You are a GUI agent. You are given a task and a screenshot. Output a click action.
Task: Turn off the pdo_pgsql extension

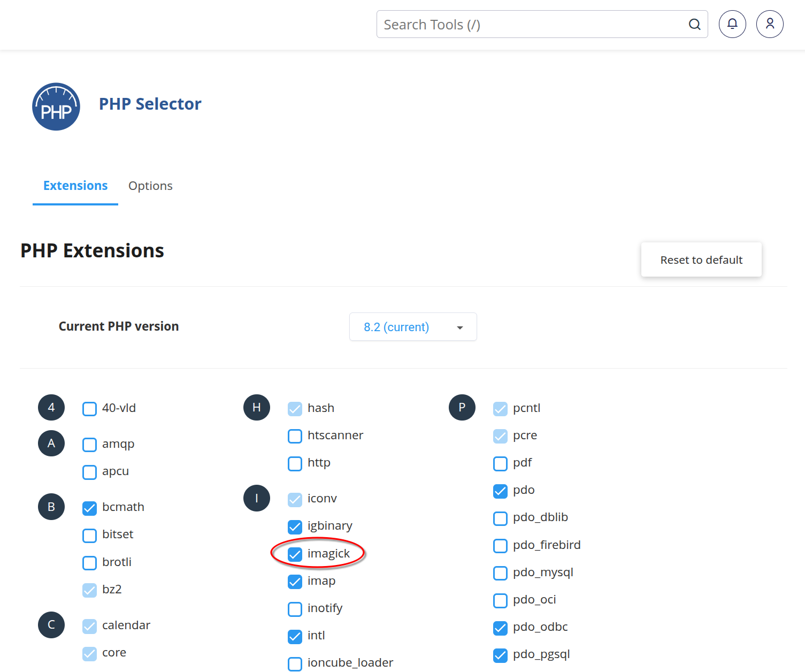(x=500, y=655)
